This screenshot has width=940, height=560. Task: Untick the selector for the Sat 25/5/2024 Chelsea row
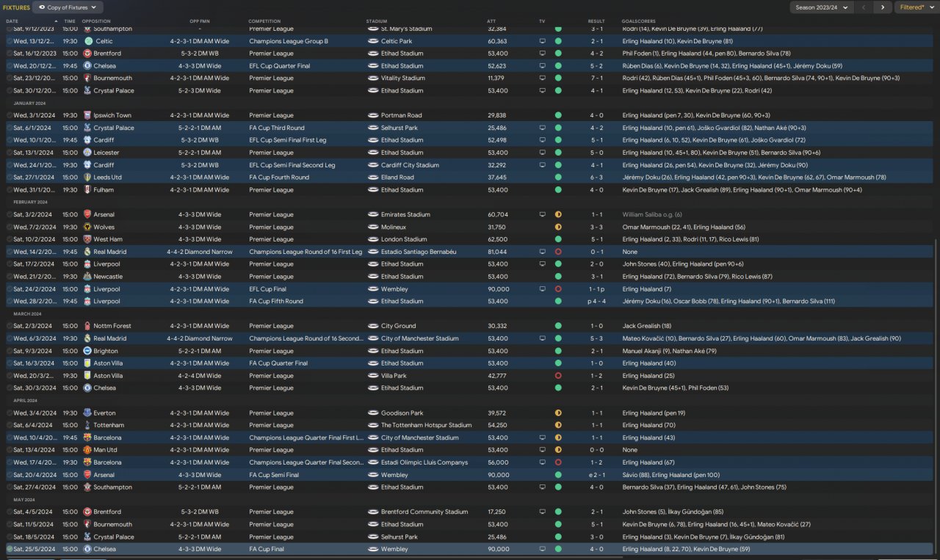pos(10,549)
